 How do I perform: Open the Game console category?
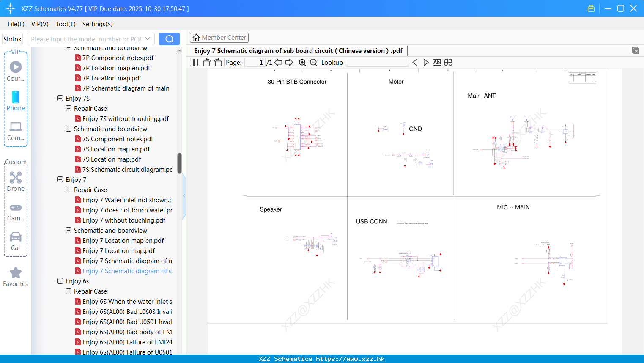[16, 212]
